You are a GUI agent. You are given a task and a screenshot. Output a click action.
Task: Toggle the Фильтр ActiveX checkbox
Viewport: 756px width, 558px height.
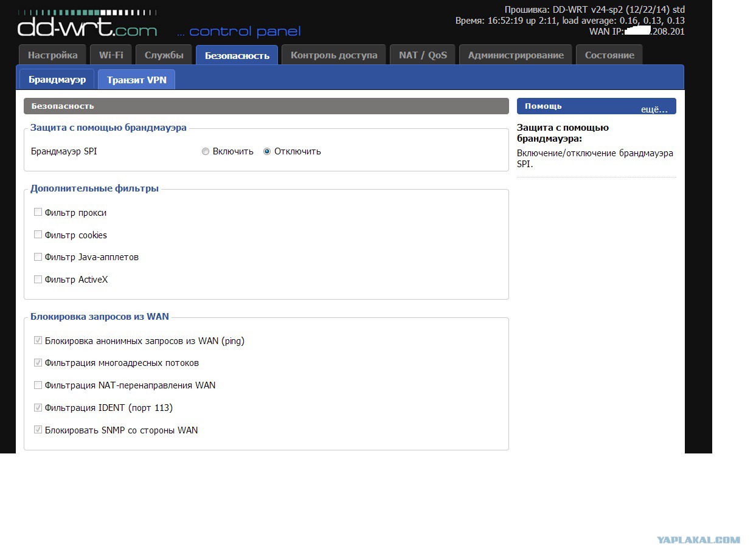click(x=38, y=280)
